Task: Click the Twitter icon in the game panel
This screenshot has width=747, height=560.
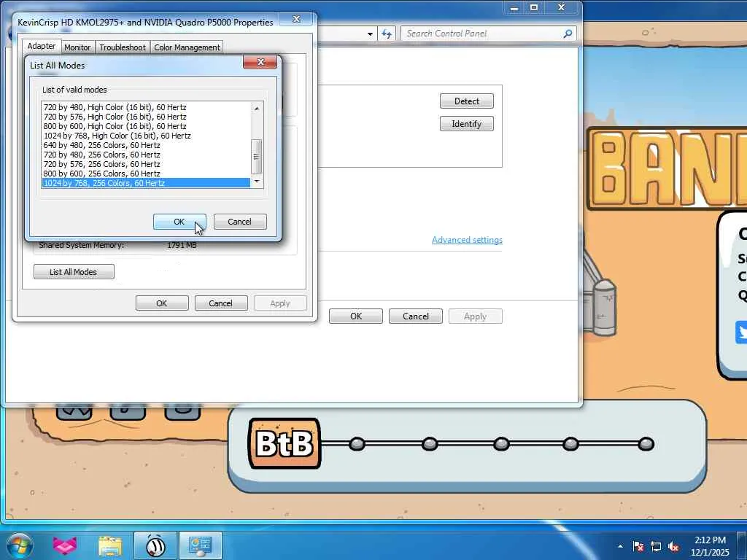Action: tap(742, 332)
